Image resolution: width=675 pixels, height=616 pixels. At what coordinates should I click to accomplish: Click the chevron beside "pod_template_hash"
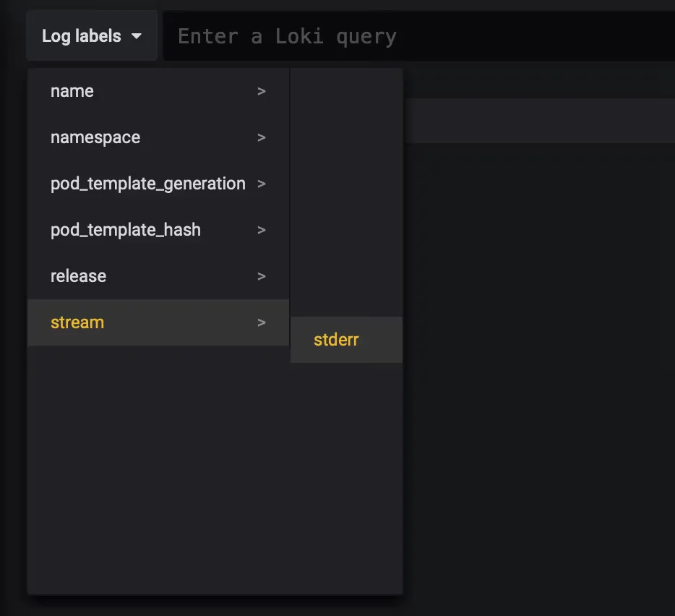(261, 230)
